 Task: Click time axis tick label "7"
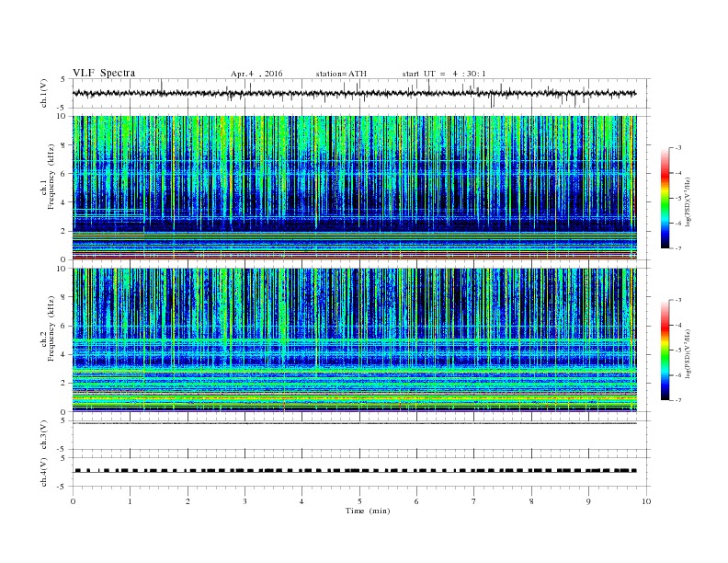[x=474, y=501]
